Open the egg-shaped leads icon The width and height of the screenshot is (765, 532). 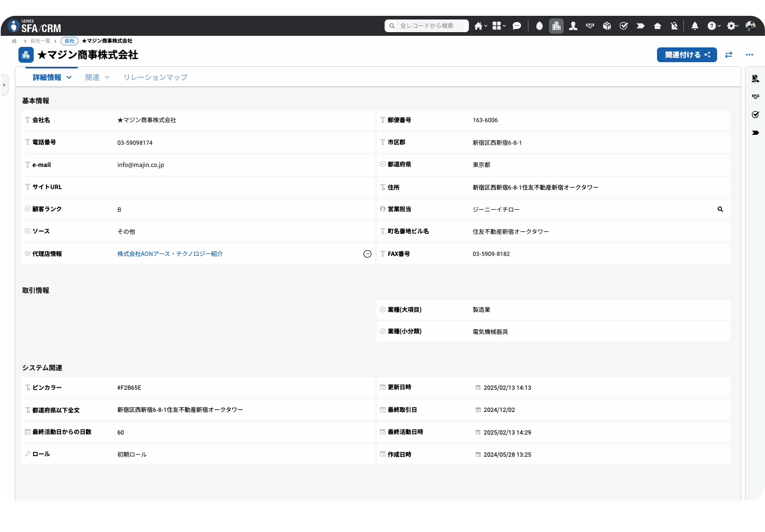pos(540,26)
